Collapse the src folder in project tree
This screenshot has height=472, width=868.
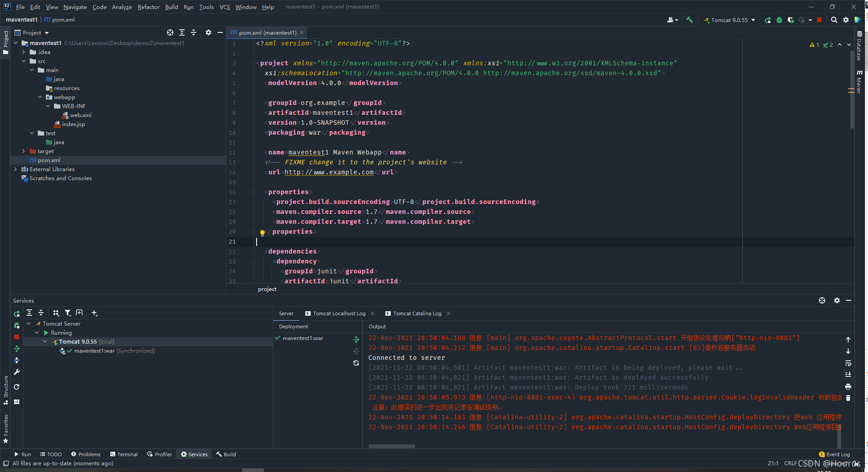tap(24, 61)
